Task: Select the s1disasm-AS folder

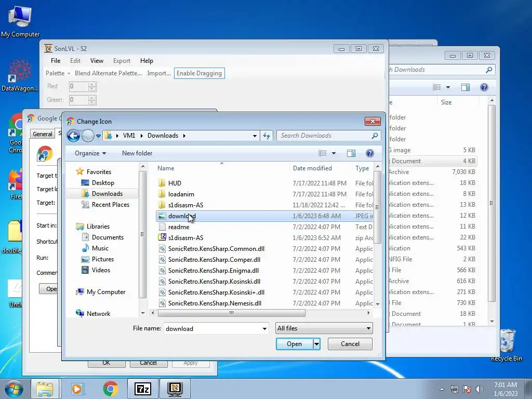Action: 264,205
